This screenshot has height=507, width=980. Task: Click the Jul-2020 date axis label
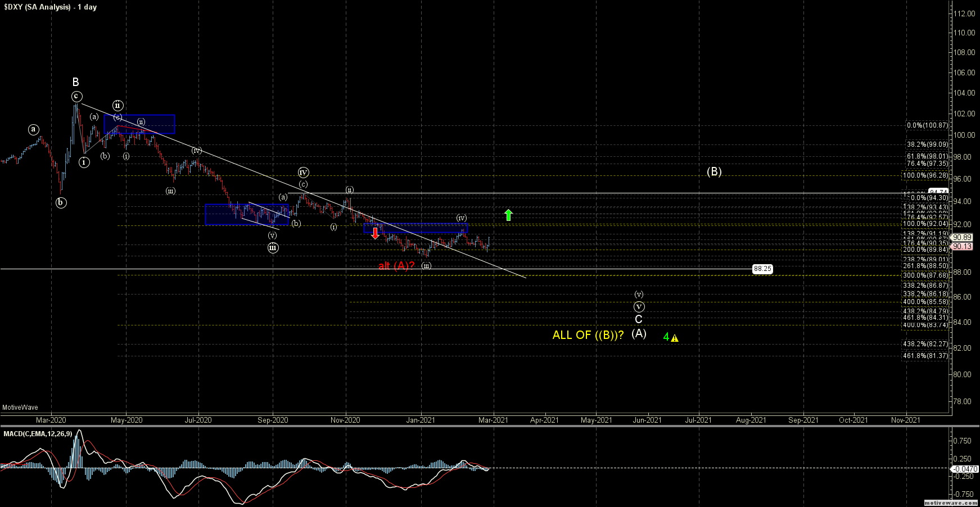coord(198,420)
